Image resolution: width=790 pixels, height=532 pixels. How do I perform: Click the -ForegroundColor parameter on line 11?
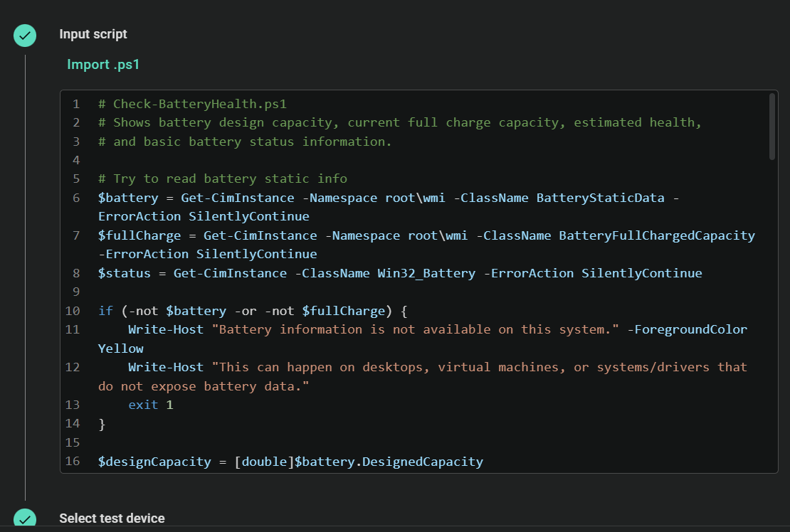point(688,330)
